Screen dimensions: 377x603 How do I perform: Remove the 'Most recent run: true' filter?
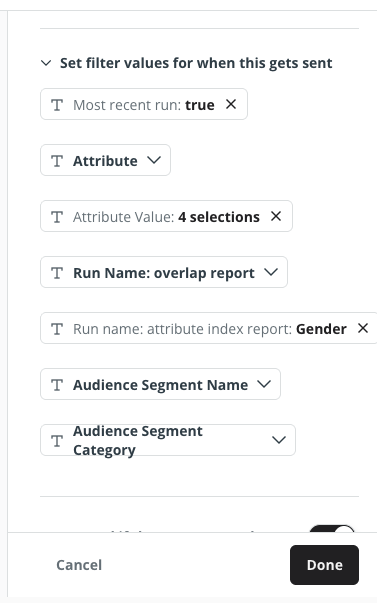231,104
